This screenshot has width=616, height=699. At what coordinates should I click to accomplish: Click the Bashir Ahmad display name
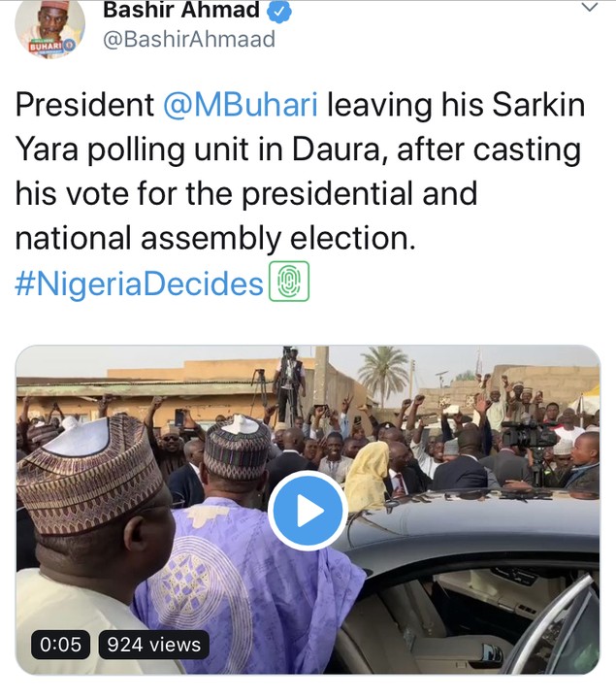point(181,11)
